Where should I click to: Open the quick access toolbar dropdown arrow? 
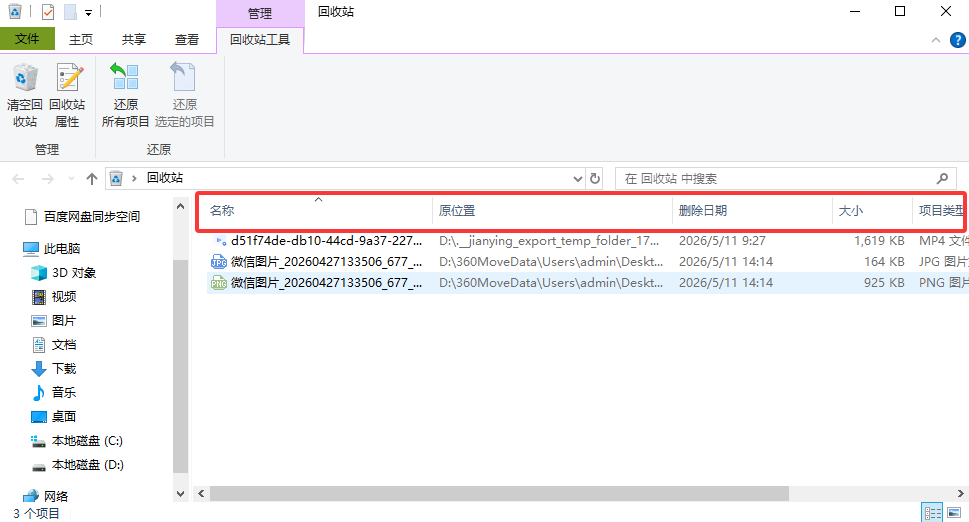[88, 12]
